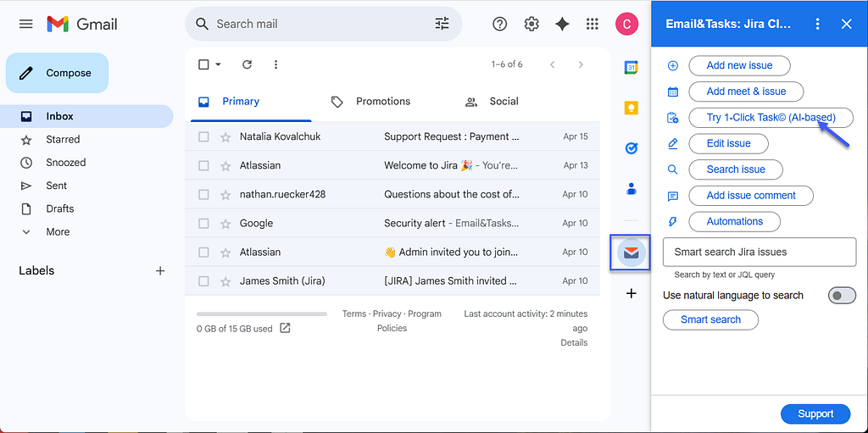
Task: Click the Edit issue button
Action: [x=728, y=143]
